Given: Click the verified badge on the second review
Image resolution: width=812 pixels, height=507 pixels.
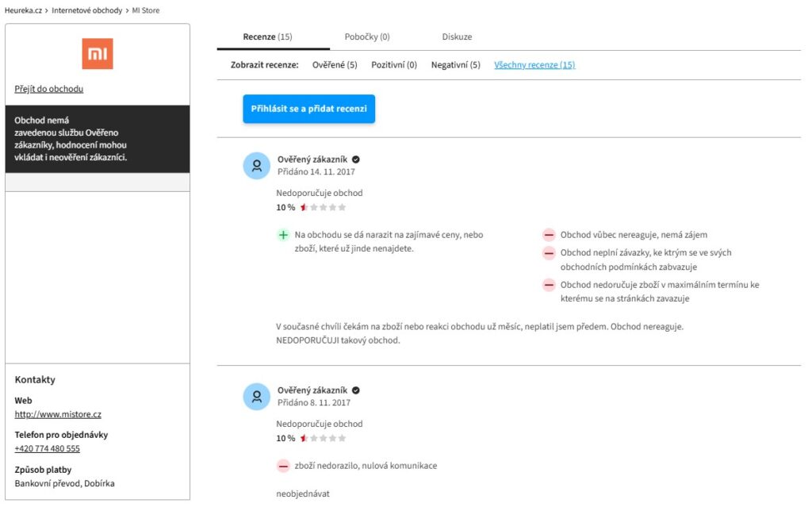Looking at the screenshot, I should click(x=356, y=390).
